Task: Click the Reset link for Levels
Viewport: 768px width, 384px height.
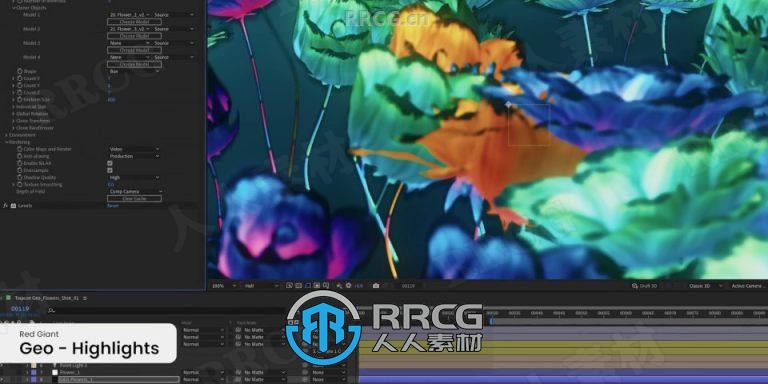Action: (113, 206)
